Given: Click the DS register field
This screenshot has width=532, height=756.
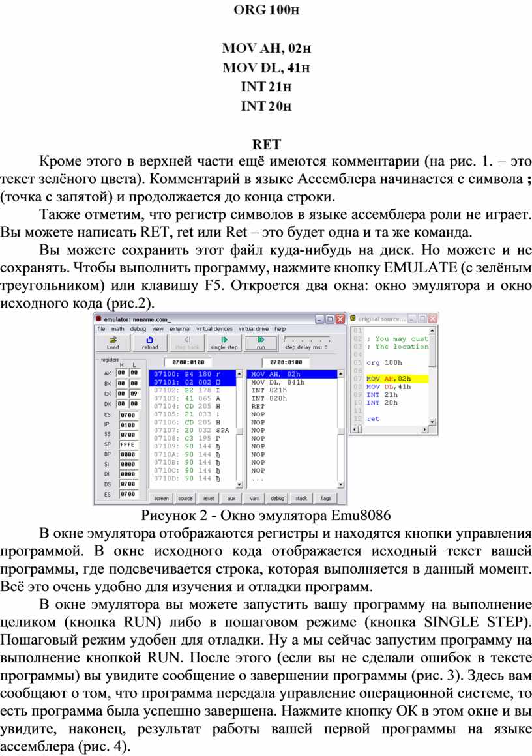Looking at the screenshot, I should point(128,484).
